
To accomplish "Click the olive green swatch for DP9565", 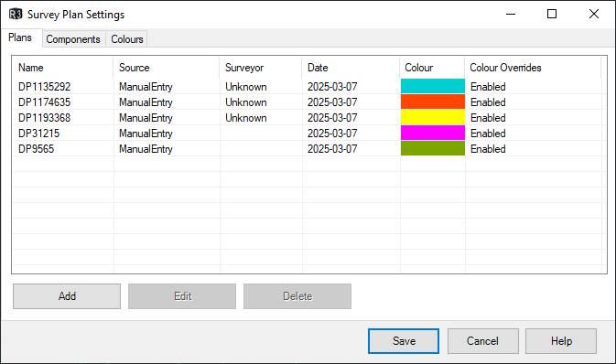I will [433, 148].
